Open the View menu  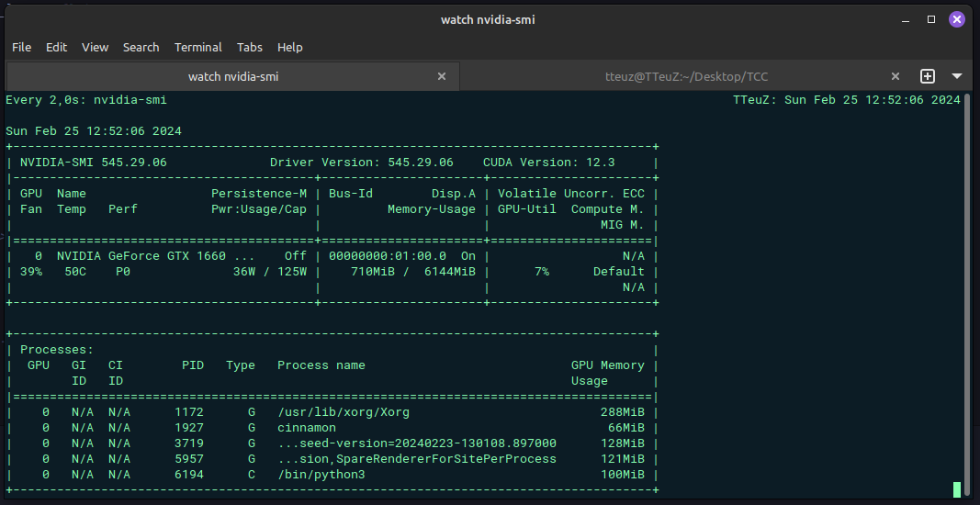pyautogui.click(x=95, y=47)
